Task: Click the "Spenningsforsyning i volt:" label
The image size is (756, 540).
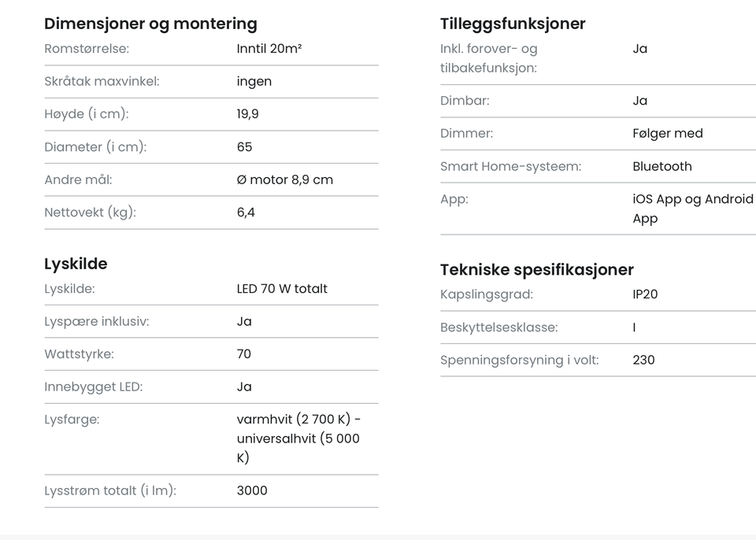Action: (520, 361)
